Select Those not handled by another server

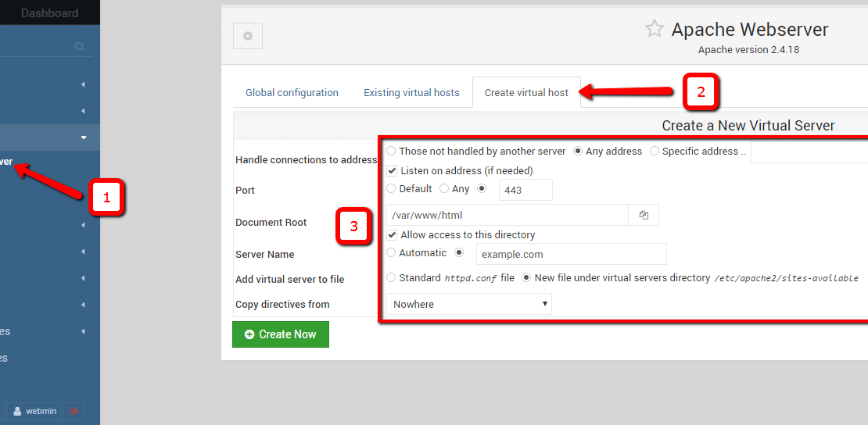(x=391, y=151)
